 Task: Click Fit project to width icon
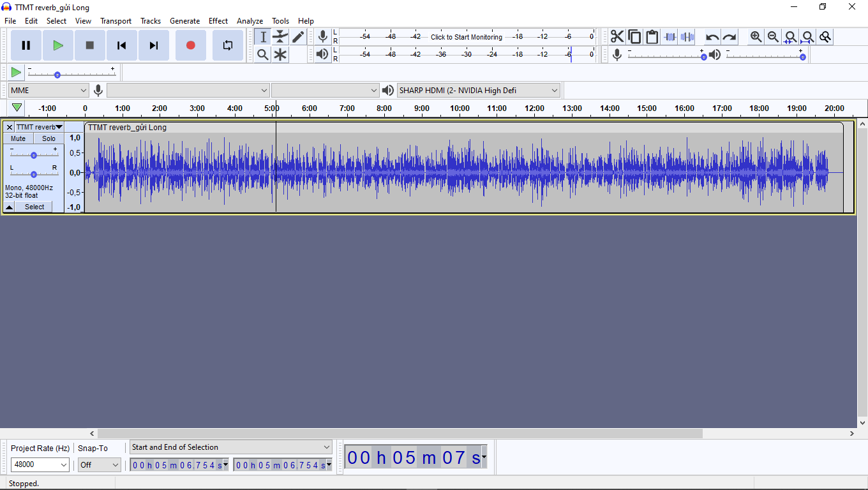pyautogui.click(x=807, y=37)
